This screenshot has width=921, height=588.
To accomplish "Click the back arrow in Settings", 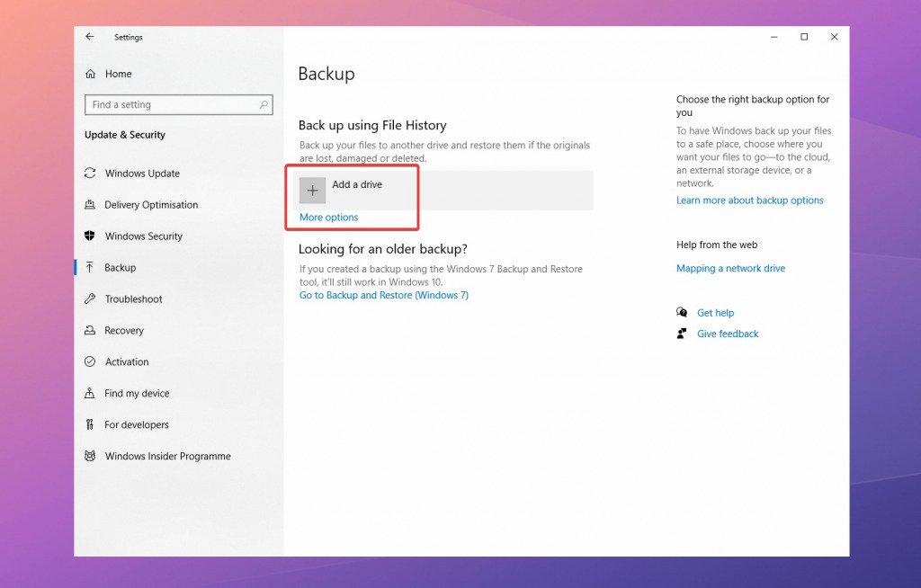I will tap(89, 37).
